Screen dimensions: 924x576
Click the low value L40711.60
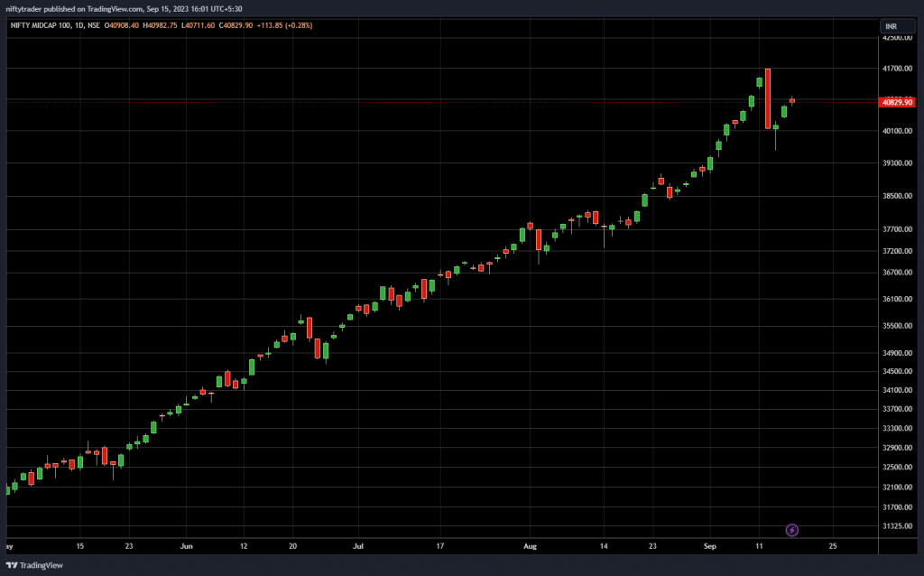coord(198,25)
